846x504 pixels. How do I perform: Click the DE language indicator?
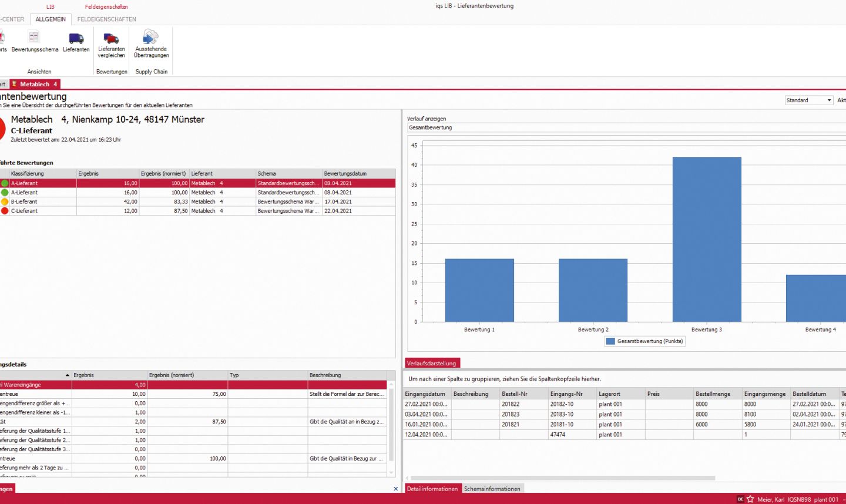pyautogui.click(x=740, y=499)
